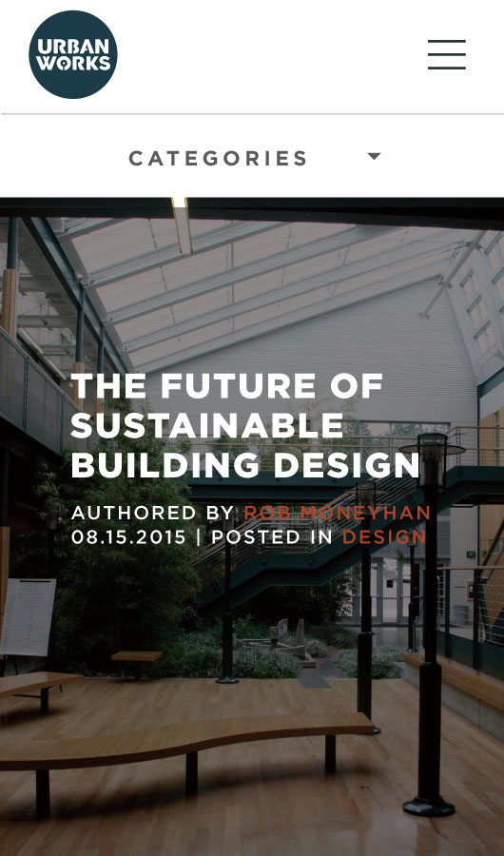Screen dimensions: 504x856
Task: Open author link Rob Moneyhan
Action: 338,513
